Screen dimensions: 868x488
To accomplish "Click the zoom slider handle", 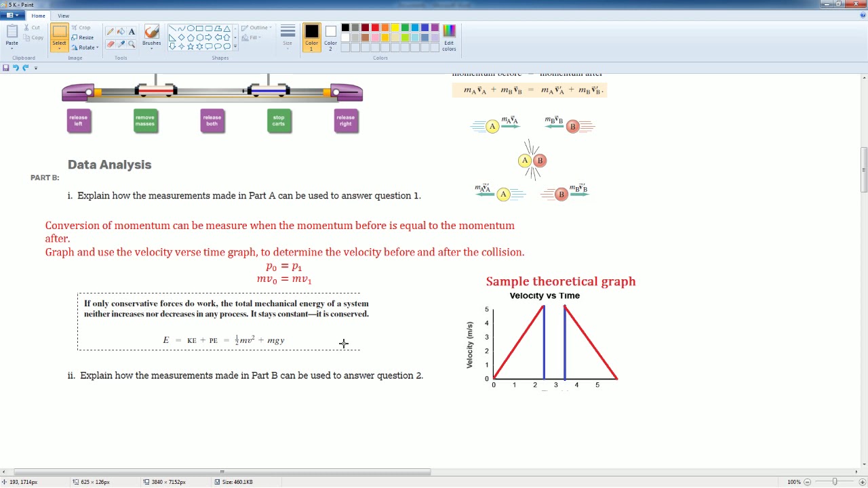I will [x=835, y=482].
